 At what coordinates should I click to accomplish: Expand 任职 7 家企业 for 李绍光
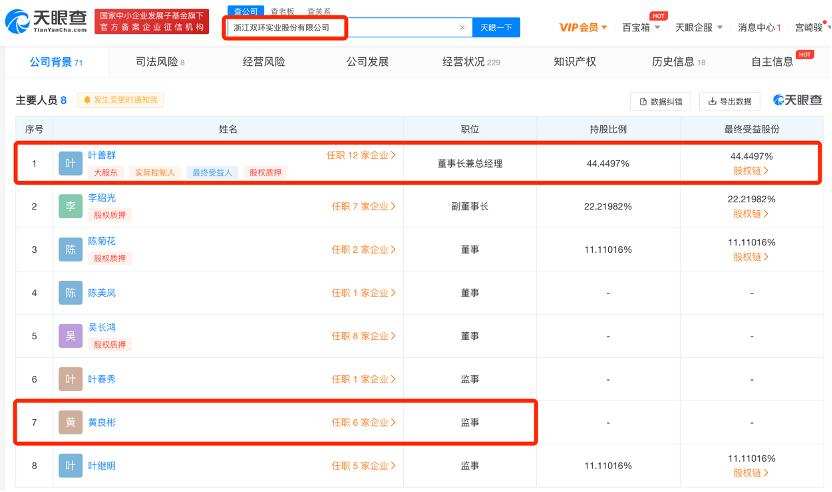[363, 206]
